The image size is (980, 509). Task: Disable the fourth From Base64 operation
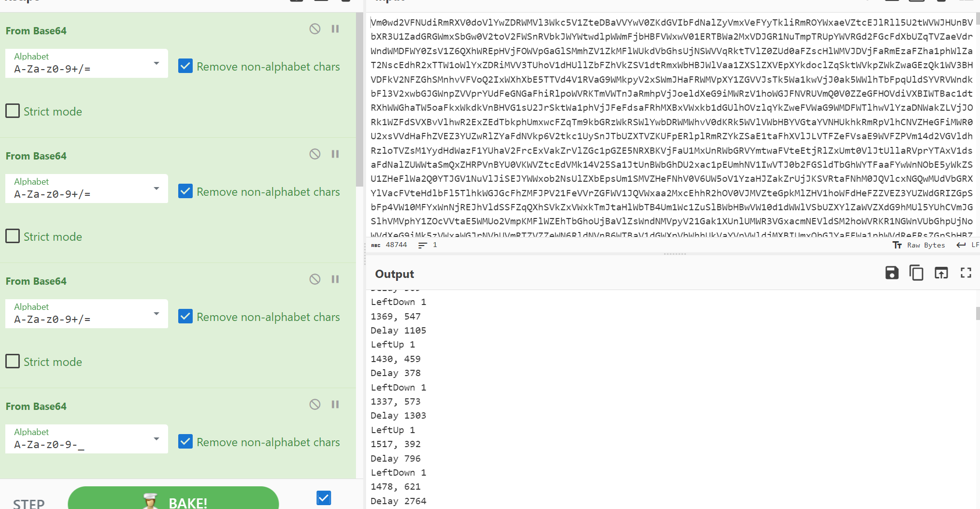315,405
